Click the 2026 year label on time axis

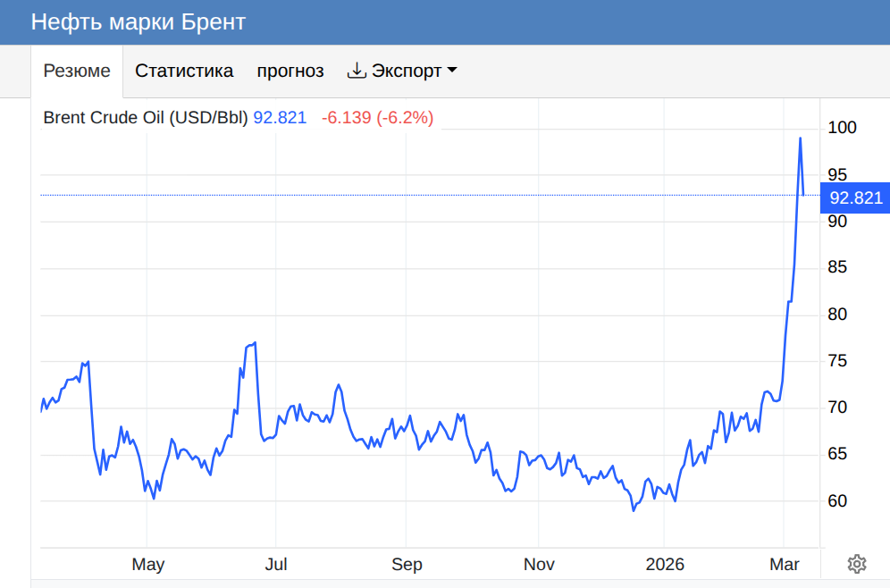coord(665,565)
